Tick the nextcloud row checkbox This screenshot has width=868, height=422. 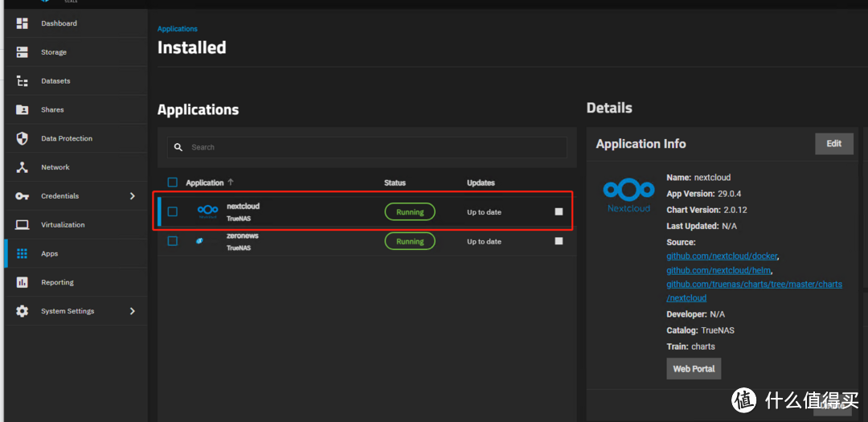172,212
